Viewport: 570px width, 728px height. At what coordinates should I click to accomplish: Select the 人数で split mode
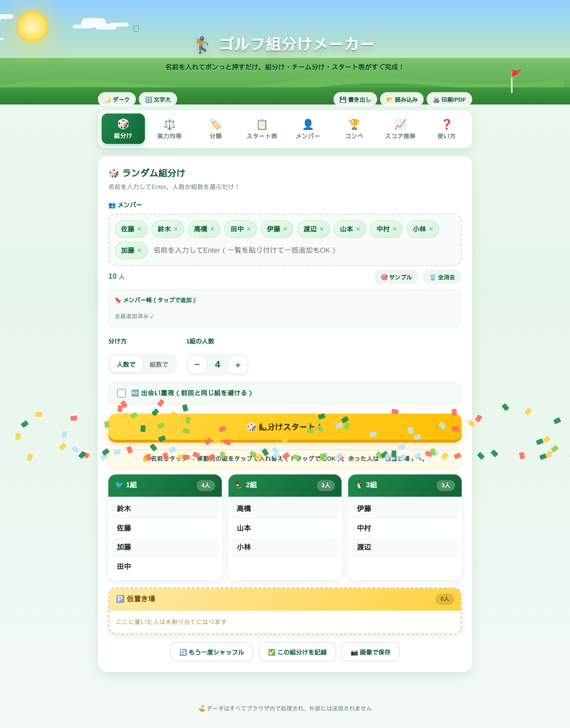point(126,364)
